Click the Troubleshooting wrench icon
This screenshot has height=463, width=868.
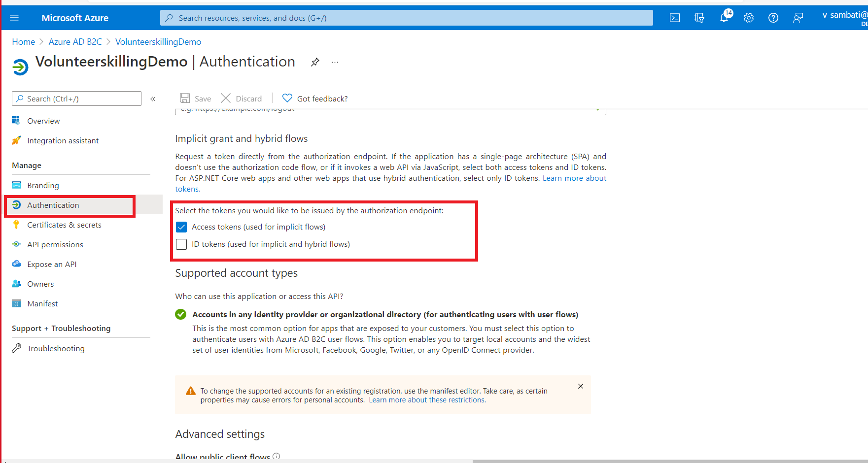click(x=16, y=348)
